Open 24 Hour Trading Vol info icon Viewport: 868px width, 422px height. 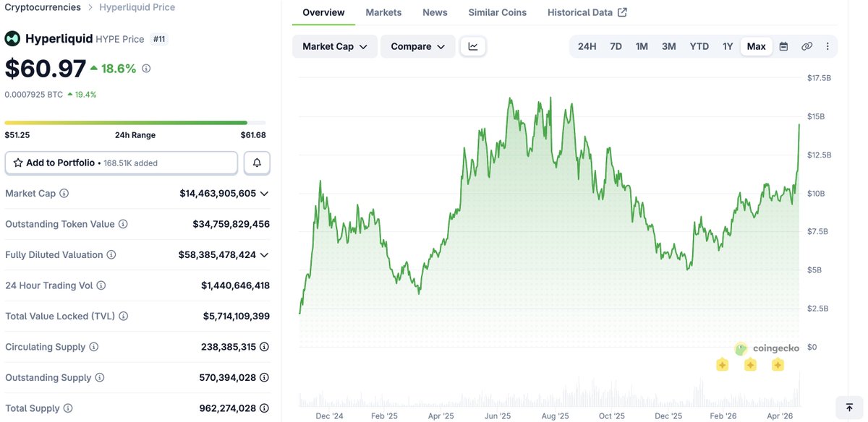[101, 285]
